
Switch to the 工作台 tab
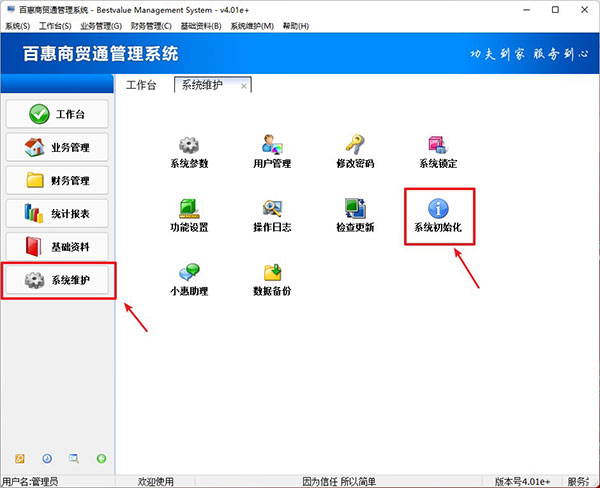[140, 86]
